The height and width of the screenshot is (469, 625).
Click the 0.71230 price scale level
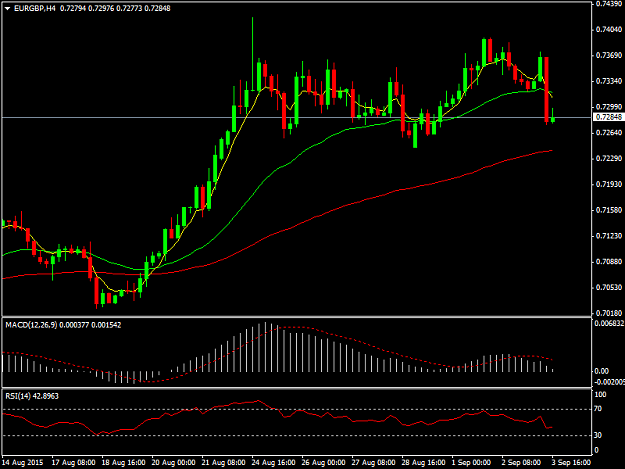[609, 236]
